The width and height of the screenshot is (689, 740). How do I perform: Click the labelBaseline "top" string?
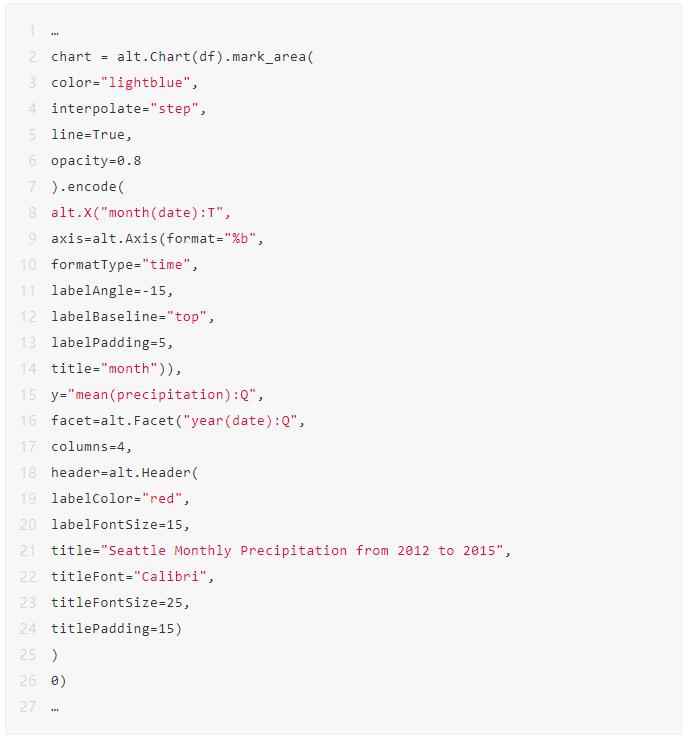[x=186, y=317]
